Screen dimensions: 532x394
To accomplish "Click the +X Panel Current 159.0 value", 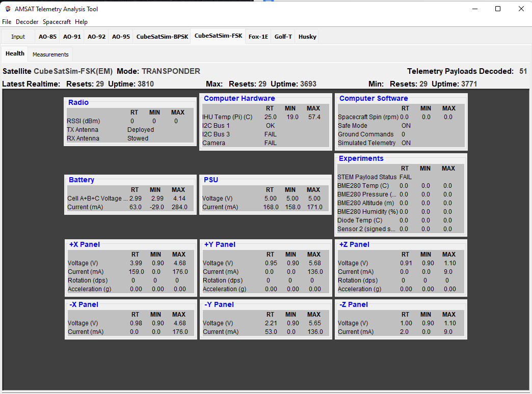I will (137, 272).
